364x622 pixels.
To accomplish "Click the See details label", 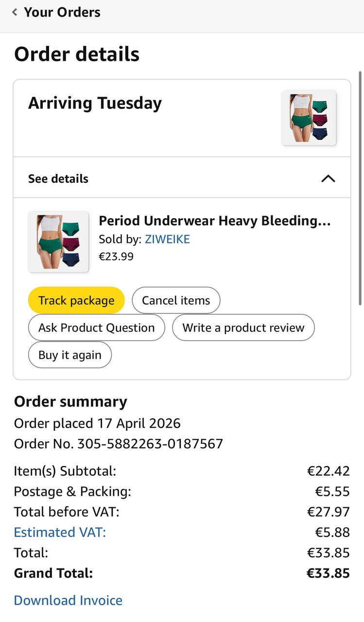I will coord(58,178).
